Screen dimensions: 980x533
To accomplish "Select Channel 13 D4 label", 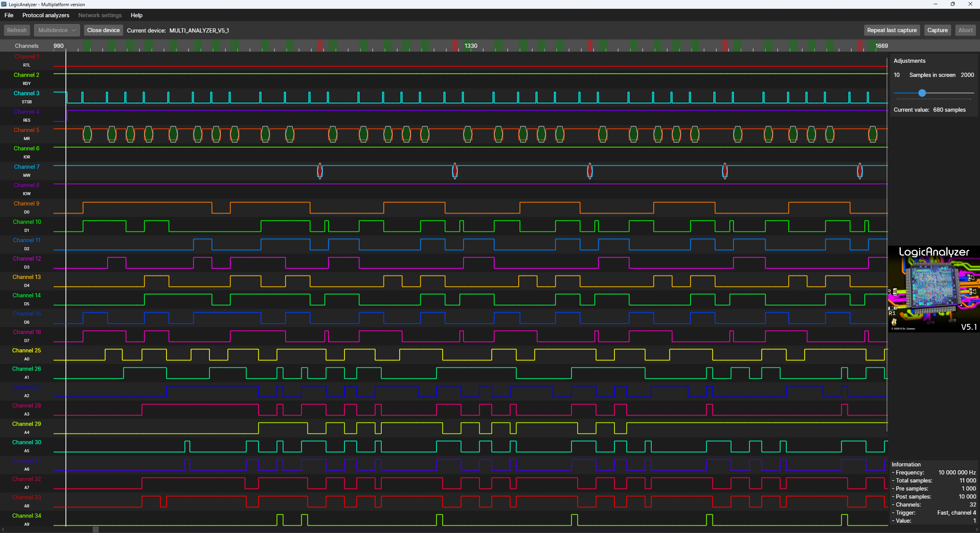I will tap(27, 281).
